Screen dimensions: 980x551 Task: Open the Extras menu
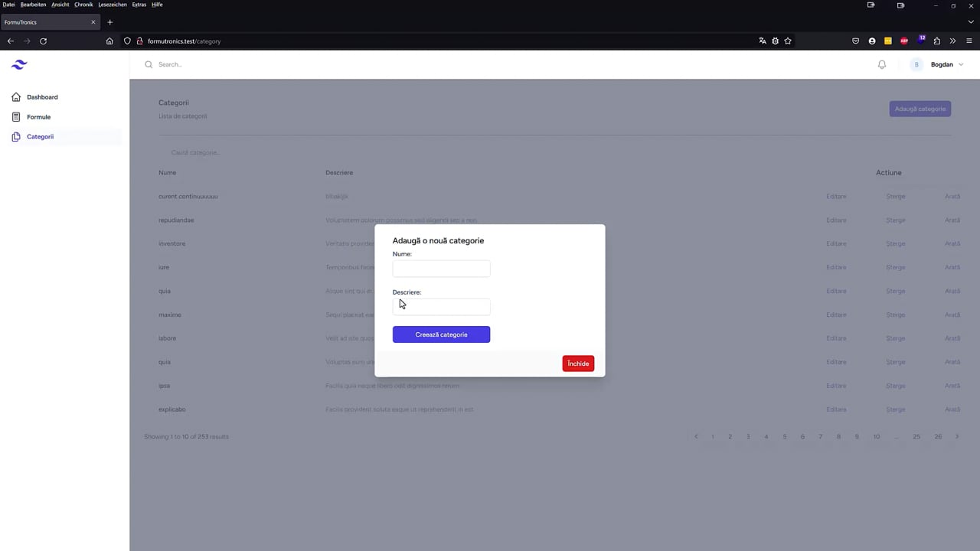tap(139, 5)
